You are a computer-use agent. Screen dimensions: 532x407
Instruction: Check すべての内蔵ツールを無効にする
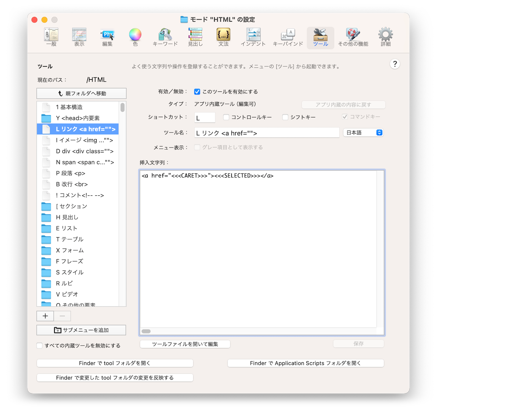point(40,346)
